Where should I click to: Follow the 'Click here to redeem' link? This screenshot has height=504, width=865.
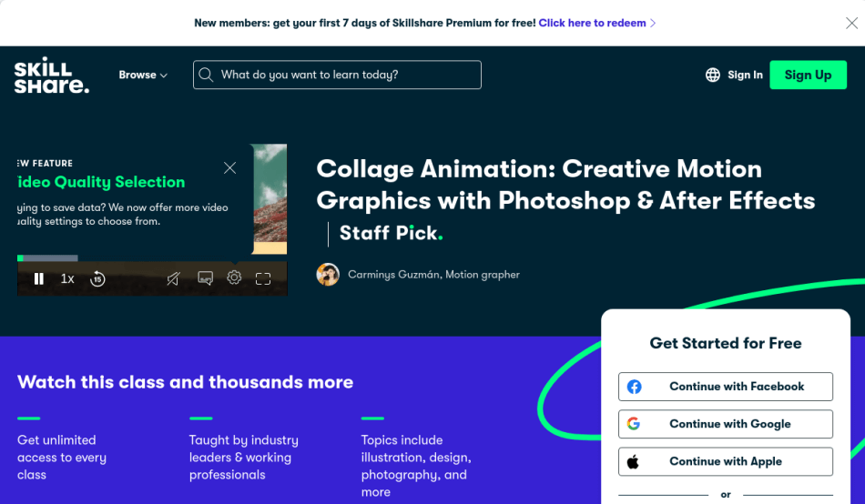pos(597,23)
